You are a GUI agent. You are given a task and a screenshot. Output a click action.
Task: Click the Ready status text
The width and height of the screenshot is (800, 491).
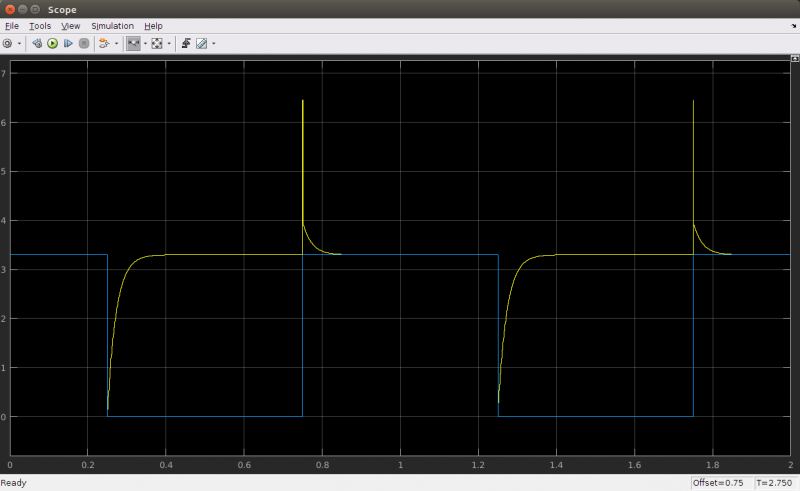(13, 483)
